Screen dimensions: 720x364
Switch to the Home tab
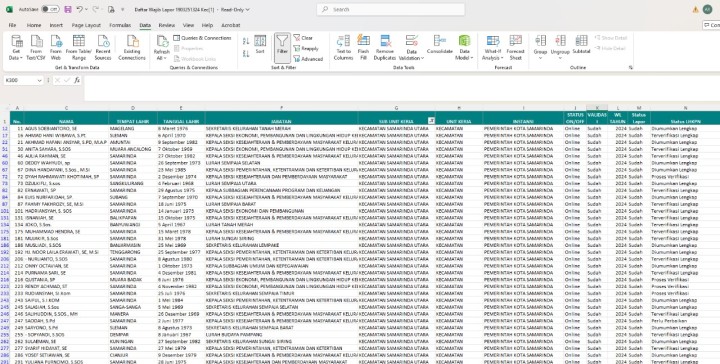point(34,25)
